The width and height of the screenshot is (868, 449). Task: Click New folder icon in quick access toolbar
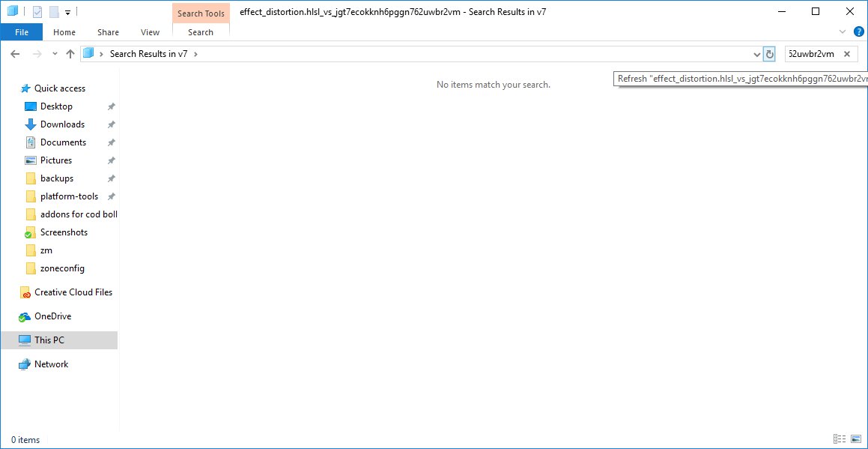click(x=54, y=12)
